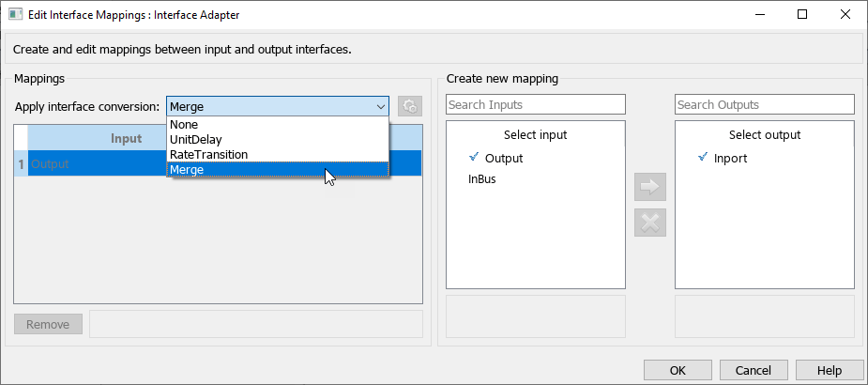Select Merge option in dropdown list
This screenshot has height=385, width=868.
[187, 169]
